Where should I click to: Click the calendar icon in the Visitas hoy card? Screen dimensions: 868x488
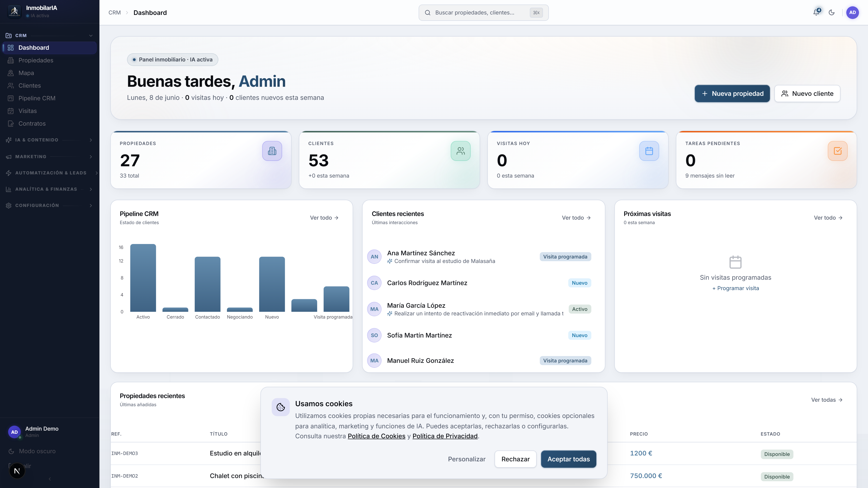[649, 151]
